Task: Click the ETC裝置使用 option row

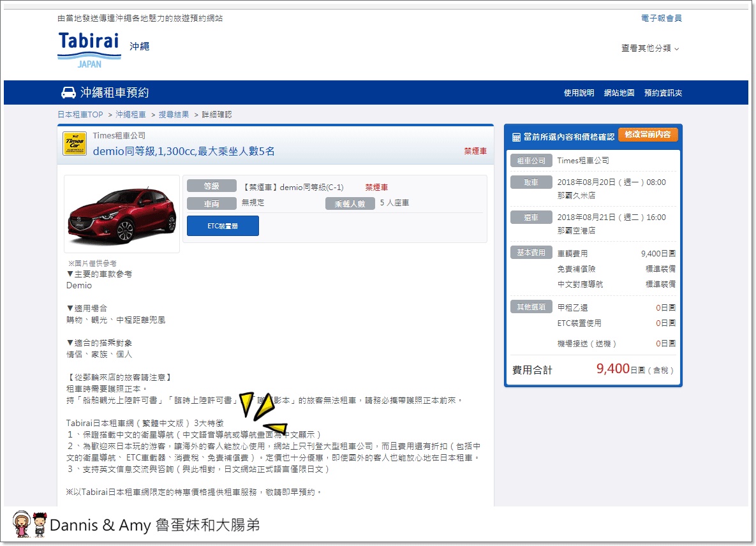Action: [x=616, y=323]
